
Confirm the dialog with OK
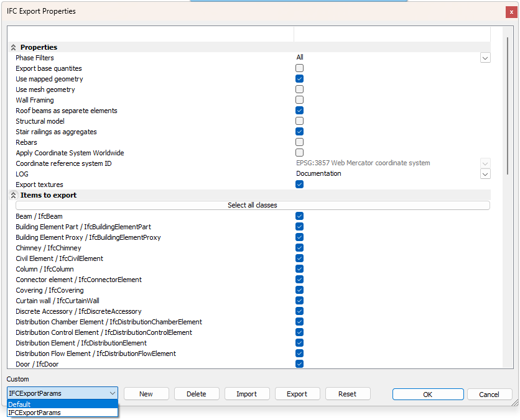pos(427,395)
